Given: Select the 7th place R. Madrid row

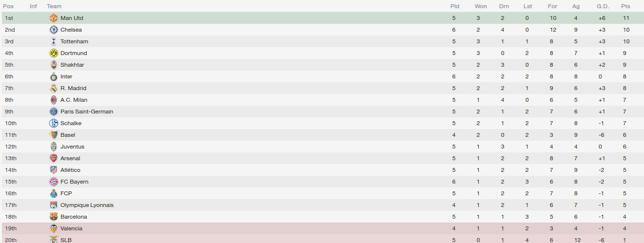Looking at the screenshot, I should point(322,88).
